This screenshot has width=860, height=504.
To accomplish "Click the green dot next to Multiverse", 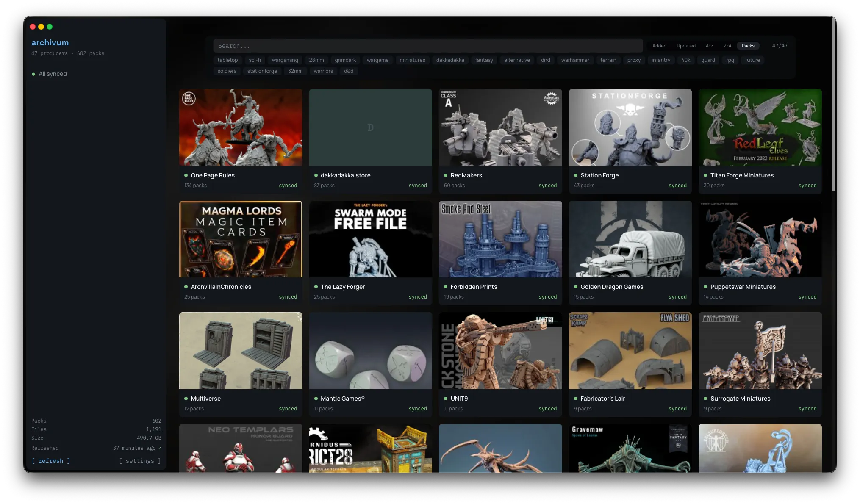I will [x=186, y=399].
